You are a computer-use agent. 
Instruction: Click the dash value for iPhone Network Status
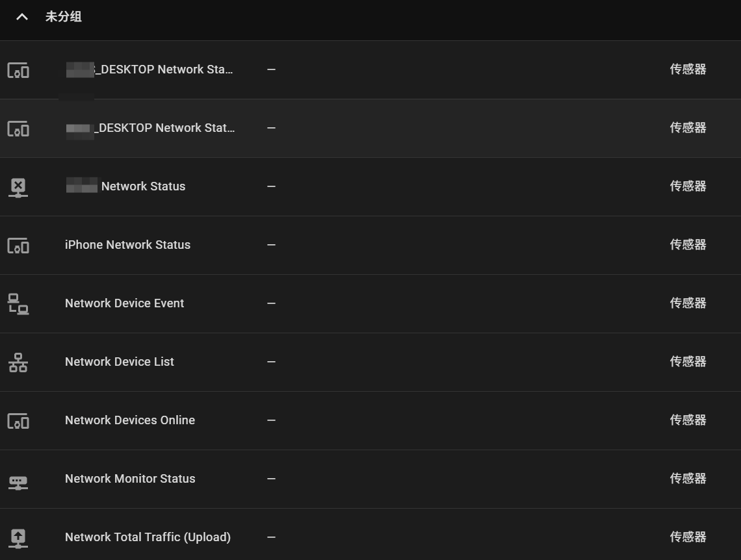(271, 244)
